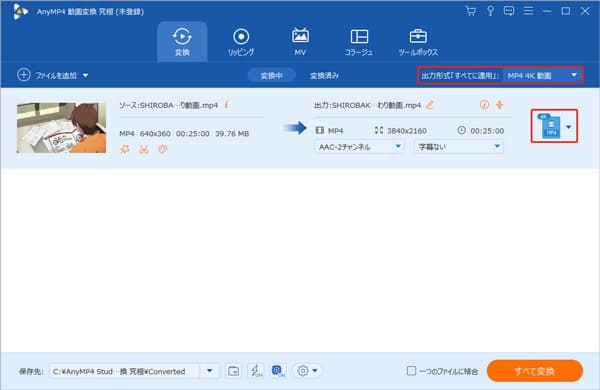Open the output folder icon
The width and height of the screenshot is (600, 390).
coord(233,371)
